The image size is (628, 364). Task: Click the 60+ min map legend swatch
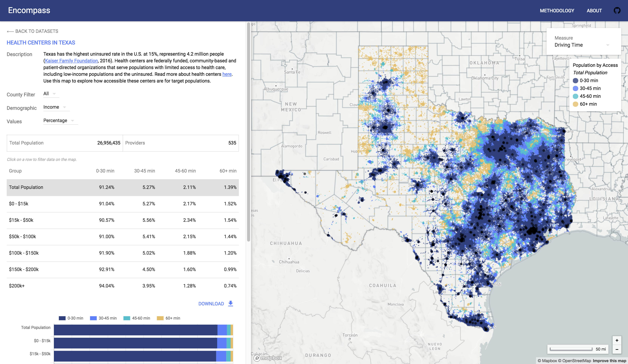coord(575,104)
